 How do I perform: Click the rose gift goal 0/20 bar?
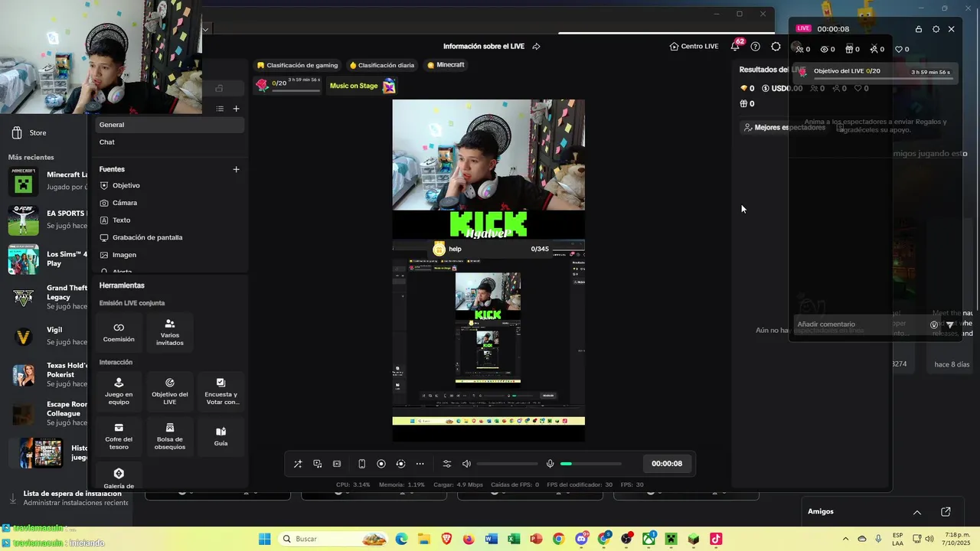click(288, 86)
